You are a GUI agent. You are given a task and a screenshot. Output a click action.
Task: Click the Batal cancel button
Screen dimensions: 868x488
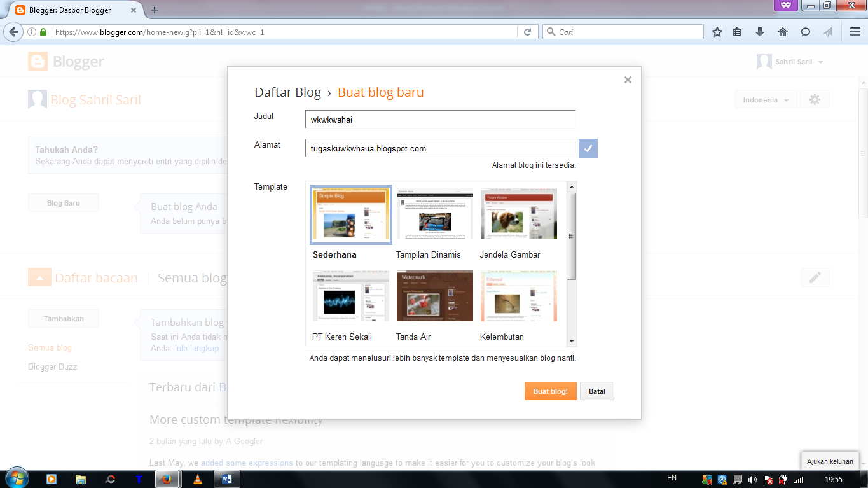[x=597, y=391]
